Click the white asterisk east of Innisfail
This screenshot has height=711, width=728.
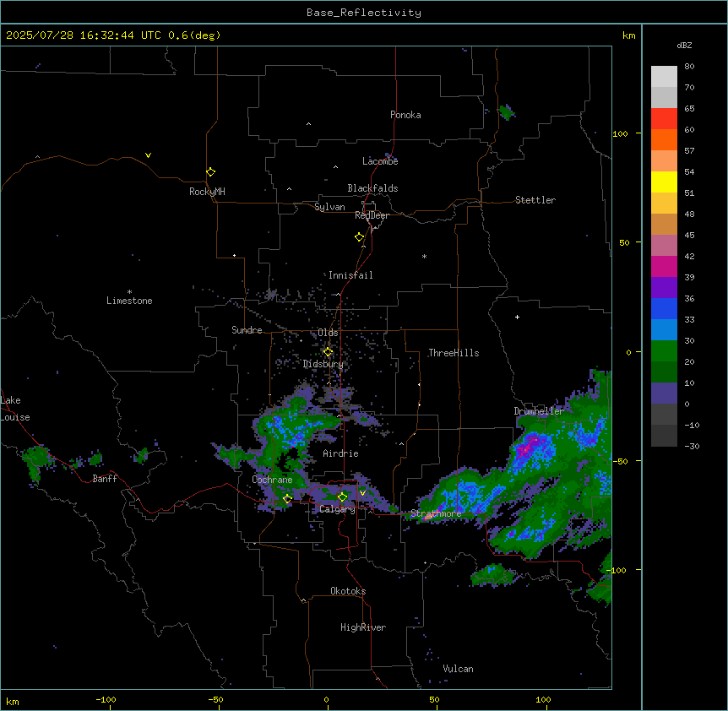(x=424, y=256)
